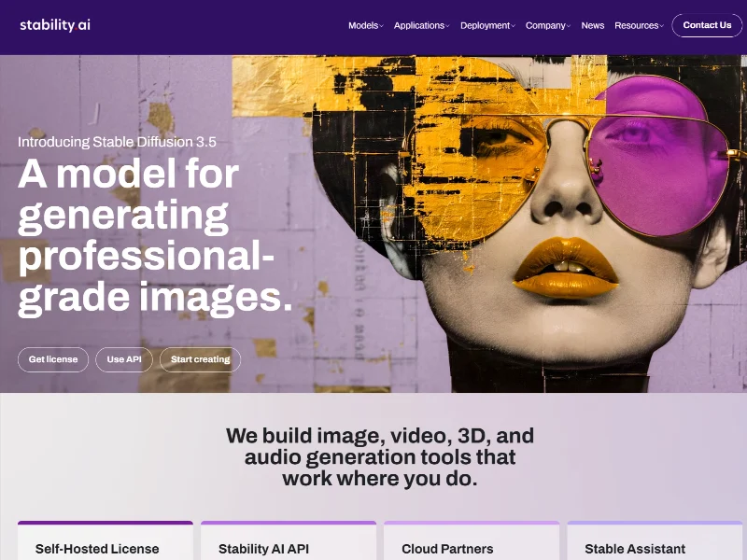Select the Stability AI API card
This screenshot has height=560, width=747.
pos(289,540)
